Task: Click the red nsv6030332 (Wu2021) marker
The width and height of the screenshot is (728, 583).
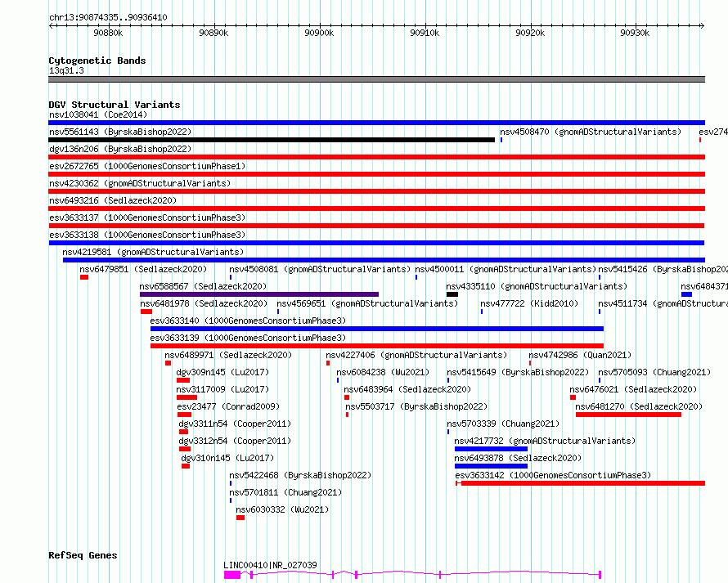Action: pos(240,518)
